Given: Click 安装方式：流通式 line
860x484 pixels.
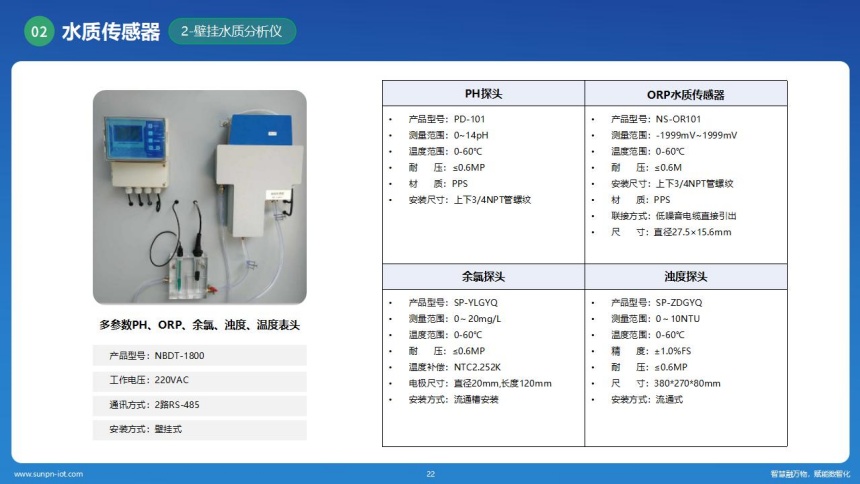Looking at the screenshot, I should pyautogui.click(x=647, y=399).
